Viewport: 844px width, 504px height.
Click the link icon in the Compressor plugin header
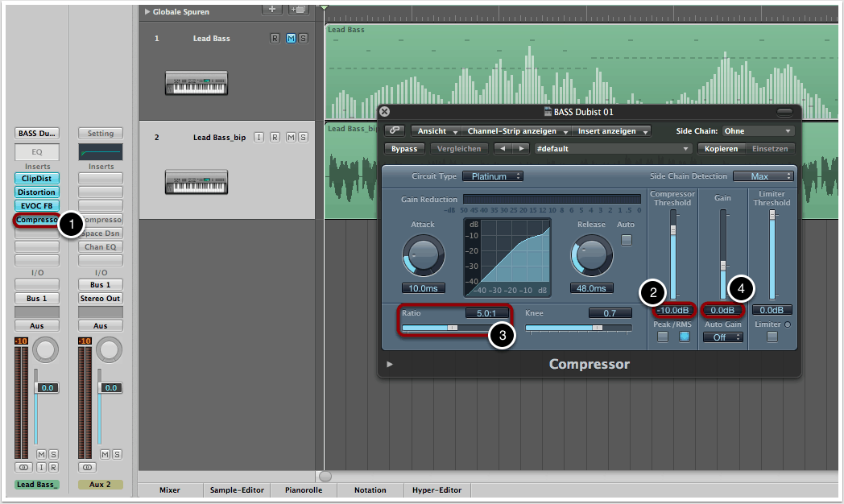tap(394, 131)
